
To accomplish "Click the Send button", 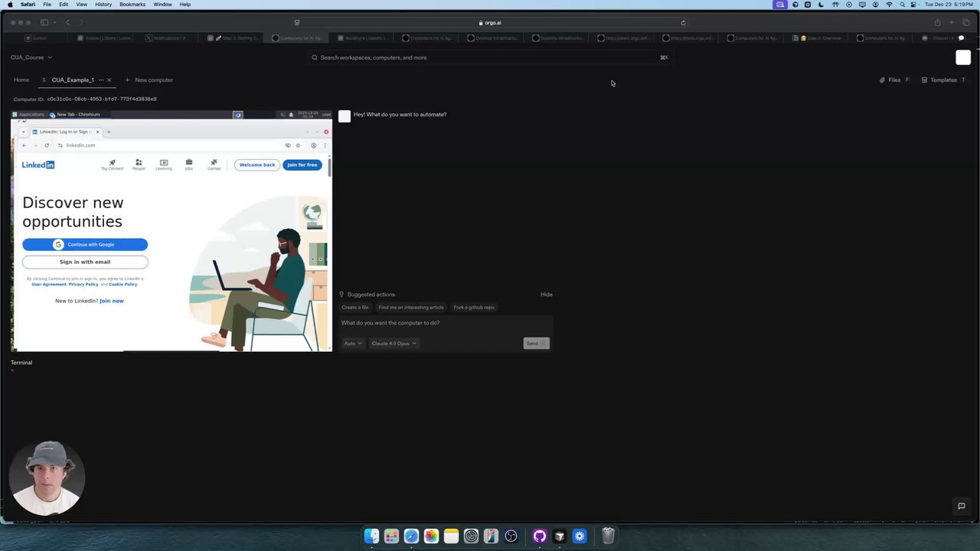I will 536,344.
